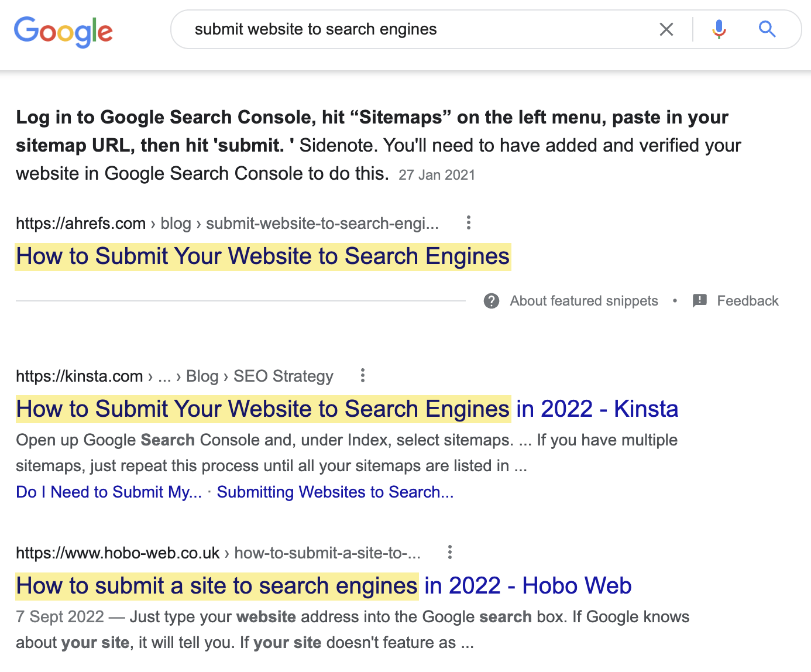Select the SEO Strategy breadcrumb on Kinsta result
Image resolution: width=811 pixels, height=672 pixels.
(283, 376)
